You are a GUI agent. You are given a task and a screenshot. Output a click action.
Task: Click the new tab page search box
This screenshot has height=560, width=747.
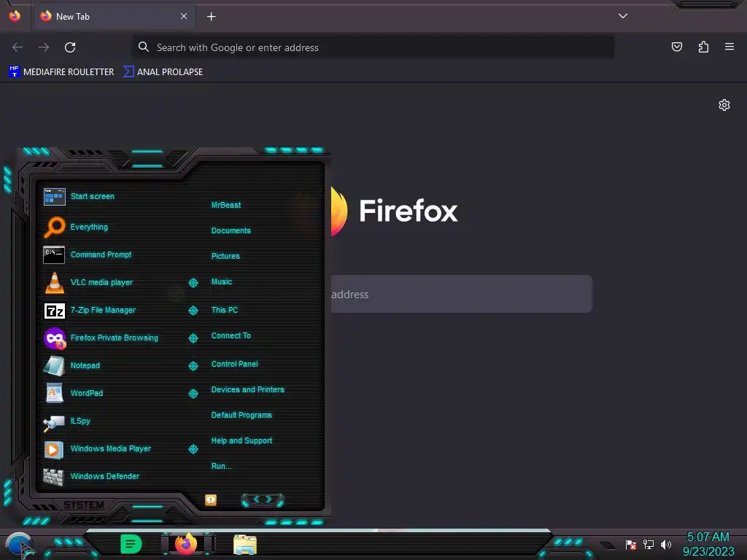(x=461, y=294)
